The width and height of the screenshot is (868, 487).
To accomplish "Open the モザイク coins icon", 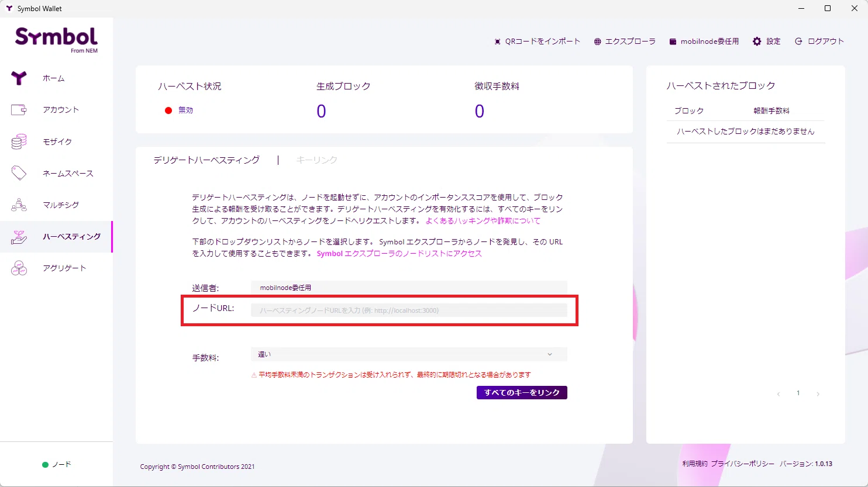I will coord(19,141).
